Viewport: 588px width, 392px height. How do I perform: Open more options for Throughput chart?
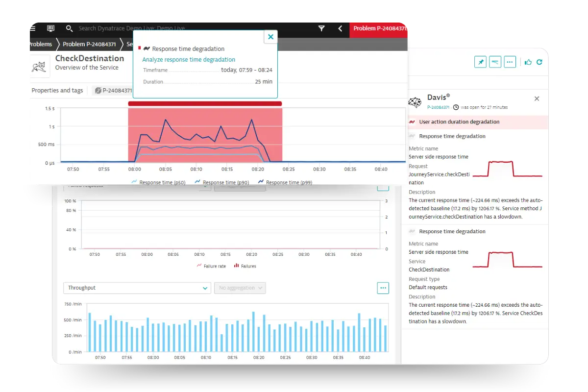coord(383,288)
